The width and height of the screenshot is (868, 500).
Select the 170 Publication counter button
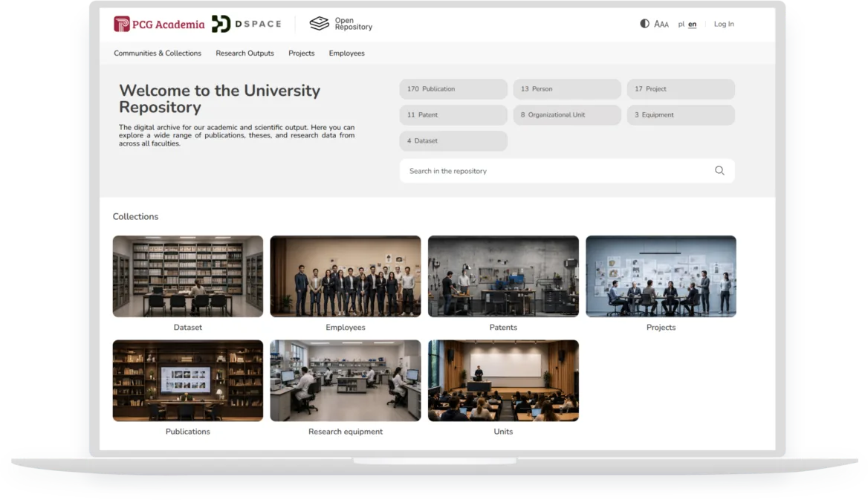coord(453,88)
